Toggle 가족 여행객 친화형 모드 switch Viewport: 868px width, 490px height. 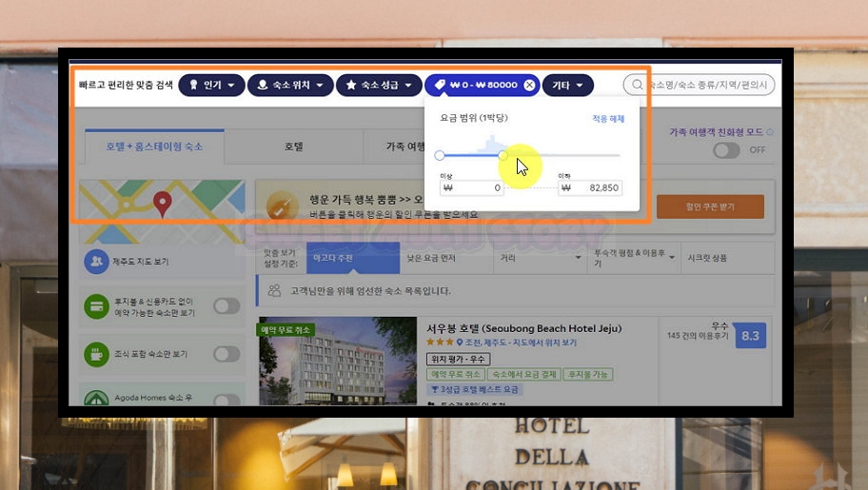tap(726, 150)
